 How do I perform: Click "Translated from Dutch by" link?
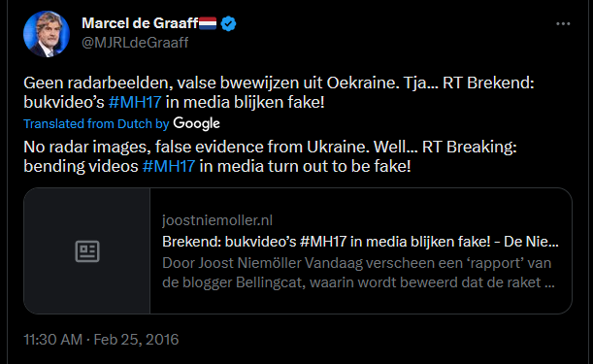[96, 124]
